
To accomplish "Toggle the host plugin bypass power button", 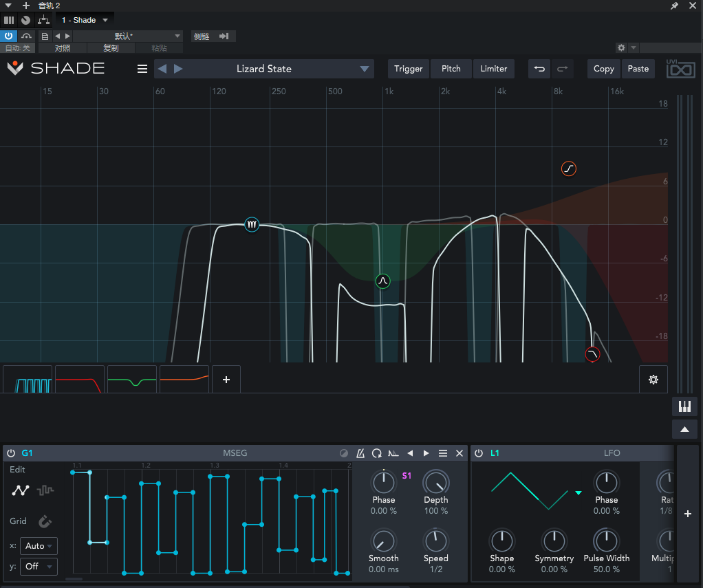I will pos(8,36).
